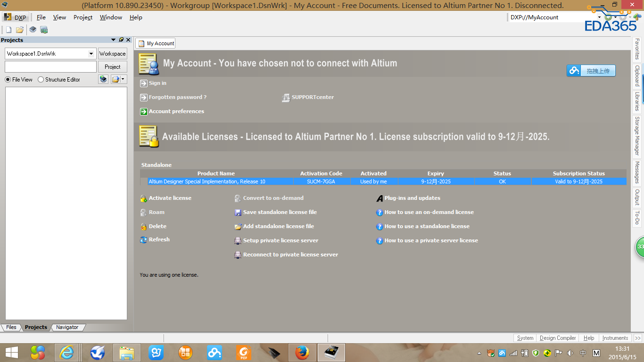Viewport: 644px width, 362px height.
Task: Click the Windows Start button
Action: [11, 353]
